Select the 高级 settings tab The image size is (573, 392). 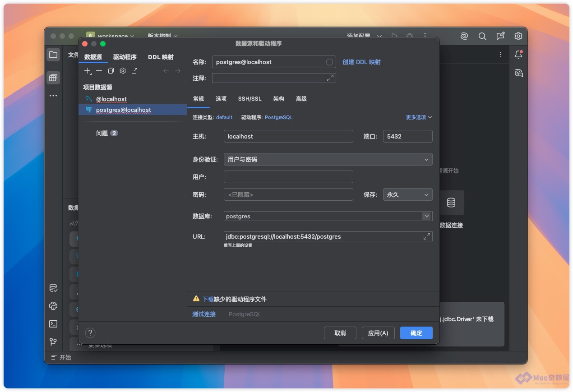tap(301, 99)
